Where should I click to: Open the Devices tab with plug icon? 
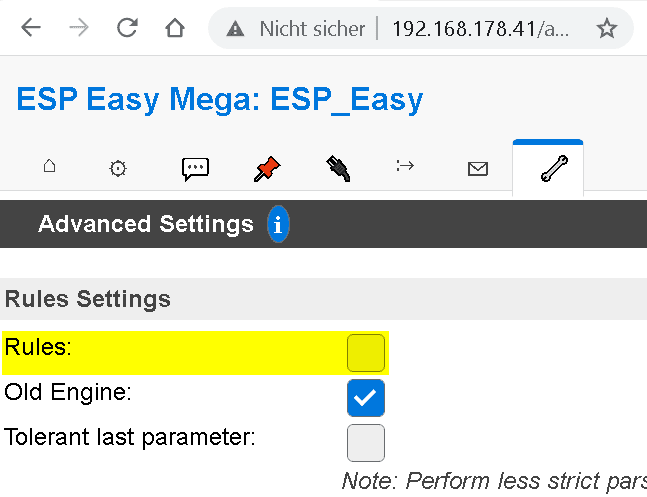coord(338,169)
